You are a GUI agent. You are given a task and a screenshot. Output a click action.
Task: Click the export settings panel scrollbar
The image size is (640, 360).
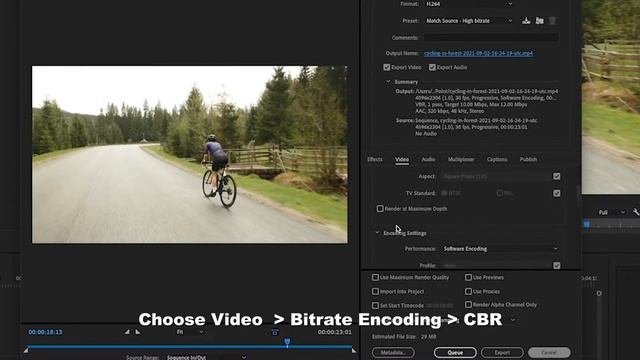(578, 193)
